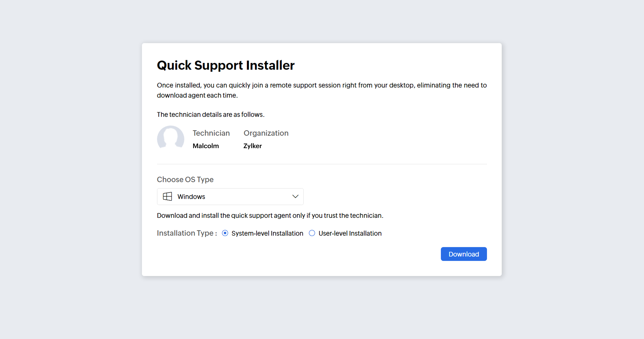Click the Organization column label
This screenshot has width=644, height=339.
coord(266,133)
